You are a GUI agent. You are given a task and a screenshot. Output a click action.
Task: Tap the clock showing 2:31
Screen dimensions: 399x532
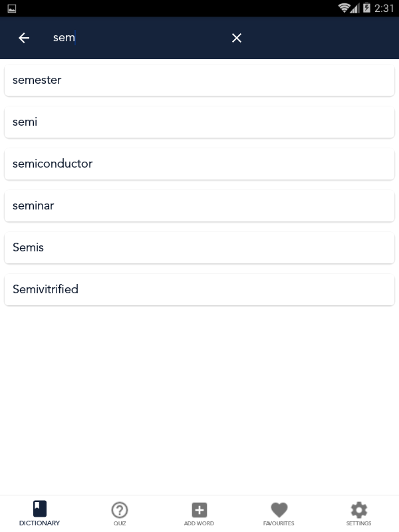click(384, 8)
